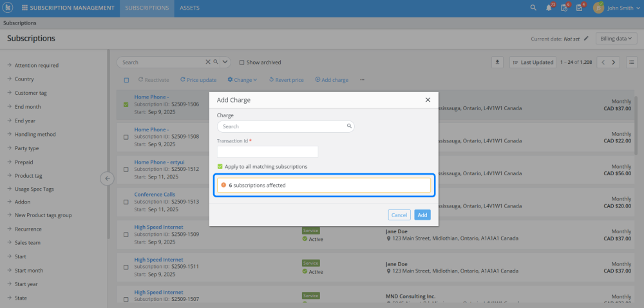Open the clipboard-with-clock icon in header
Viewport: 644px width, 308px height.
click(564, 8)
